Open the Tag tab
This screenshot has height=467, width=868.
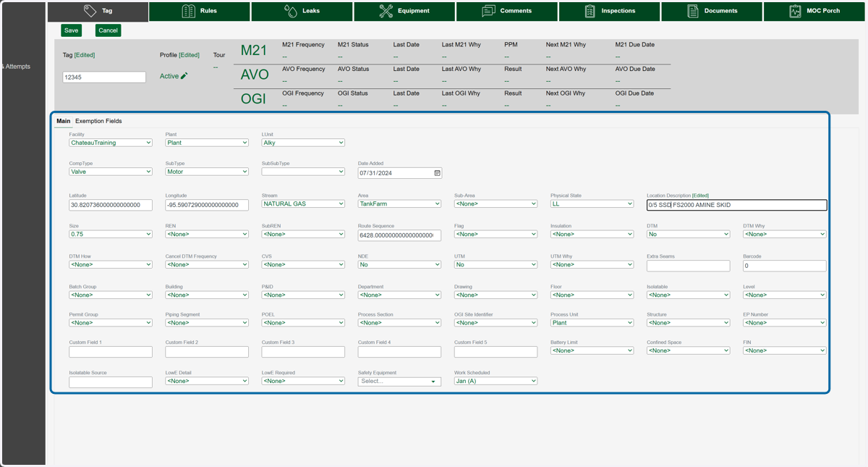[x=98, y=11]
